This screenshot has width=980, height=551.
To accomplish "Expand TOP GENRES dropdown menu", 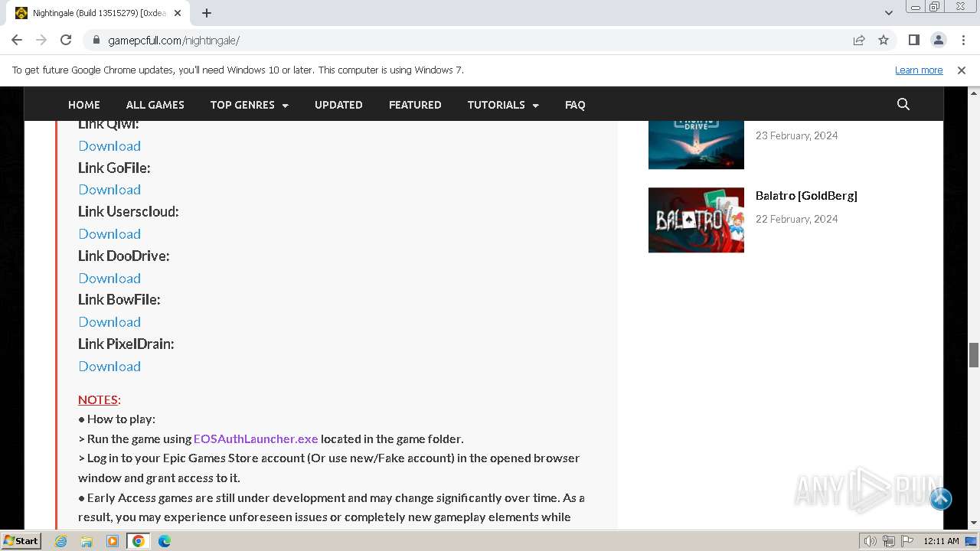I will (250, 105).
